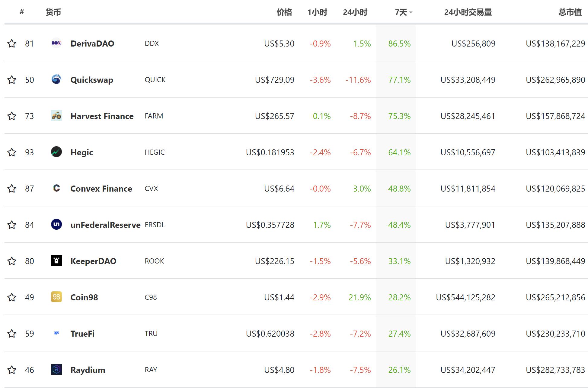Screen dimensions: 588x388
Task: Click the Harvest Finance tractor icon
Action: [x=56, y=116]
